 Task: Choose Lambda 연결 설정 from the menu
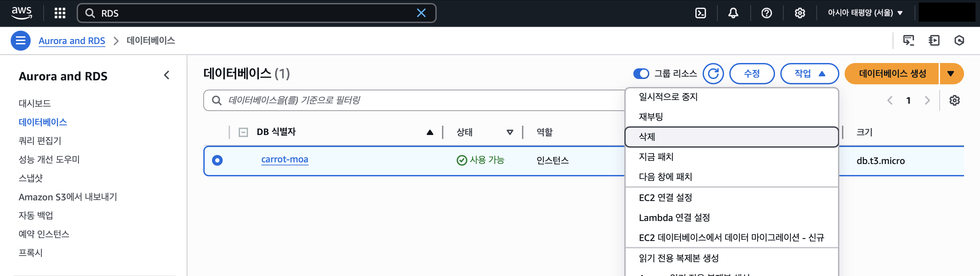coord(731,217)
